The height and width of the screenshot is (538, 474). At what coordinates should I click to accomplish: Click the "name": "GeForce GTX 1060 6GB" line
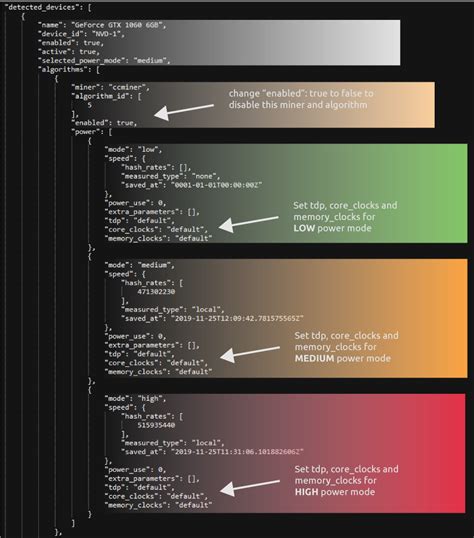[x=102, y=25]
